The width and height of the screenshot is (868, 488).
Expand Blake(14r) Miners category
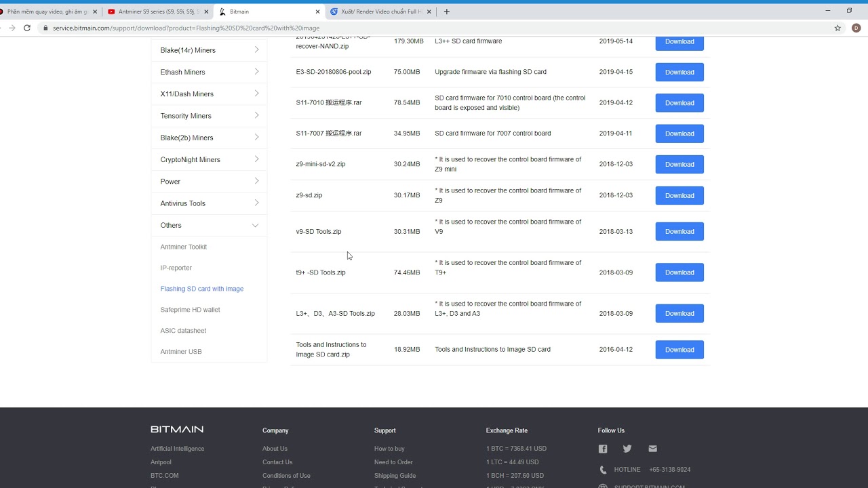tap(209, 50)
